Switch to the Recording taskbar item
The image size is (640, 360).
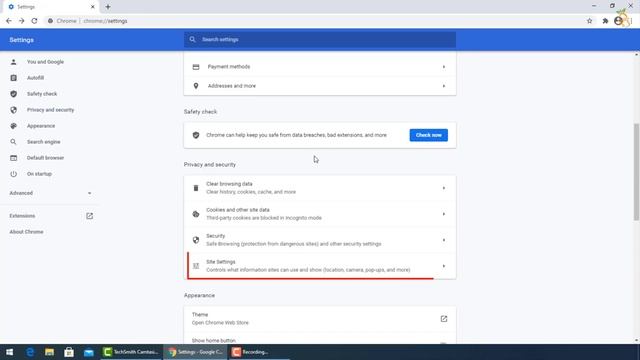(x=259, y=352)
